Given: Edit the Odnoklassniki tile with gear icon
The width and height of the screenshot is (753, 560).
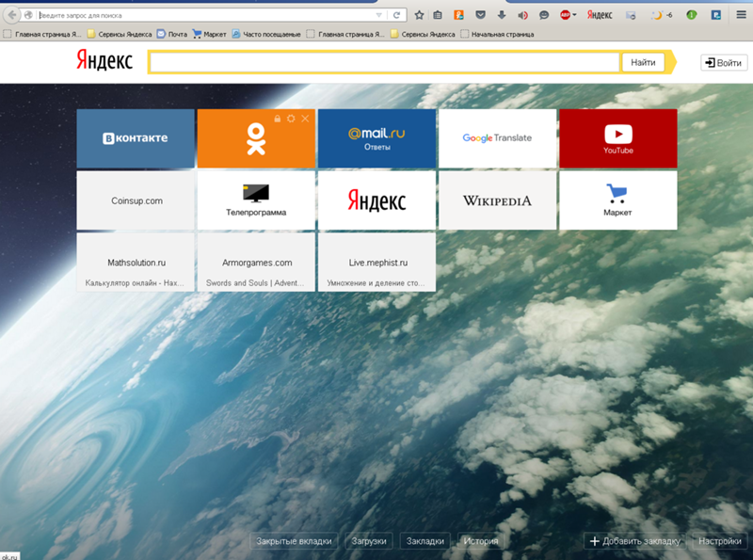Looking at the screenshot, I should (291, 119).
